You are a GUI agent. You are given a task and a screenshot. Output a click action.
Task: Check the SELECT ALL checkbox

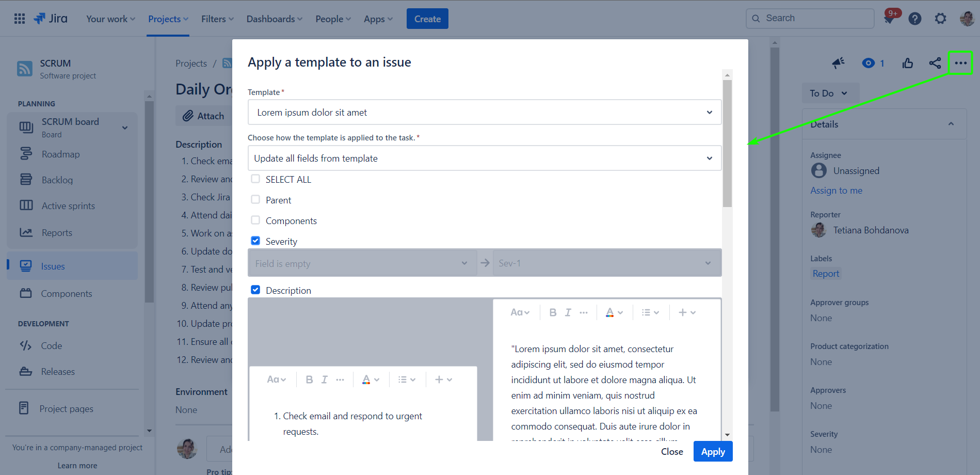click(x=255, y=179)
